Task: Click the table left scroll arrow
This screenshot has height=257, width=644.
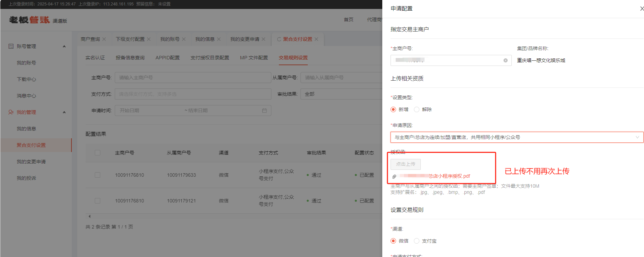Action: pyautogui.click(x=89, y=216)
